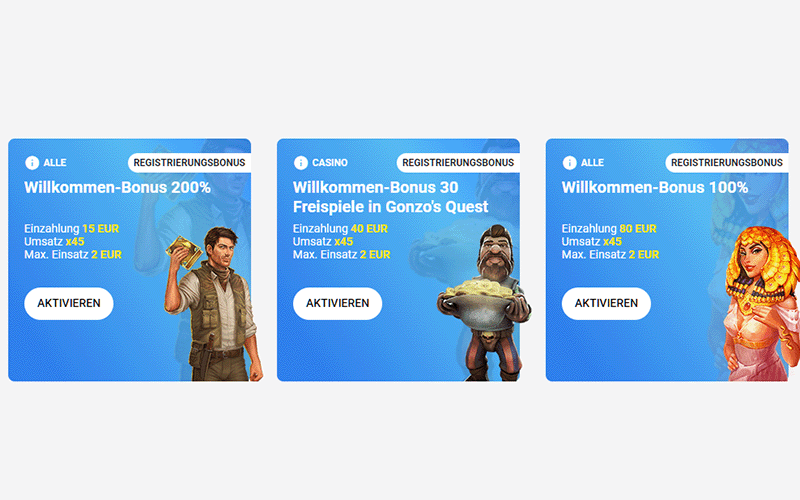The image size is (800, 500).
Task: Click info icon on Gonzo's Quest card
Action: (x=301, y=163)
